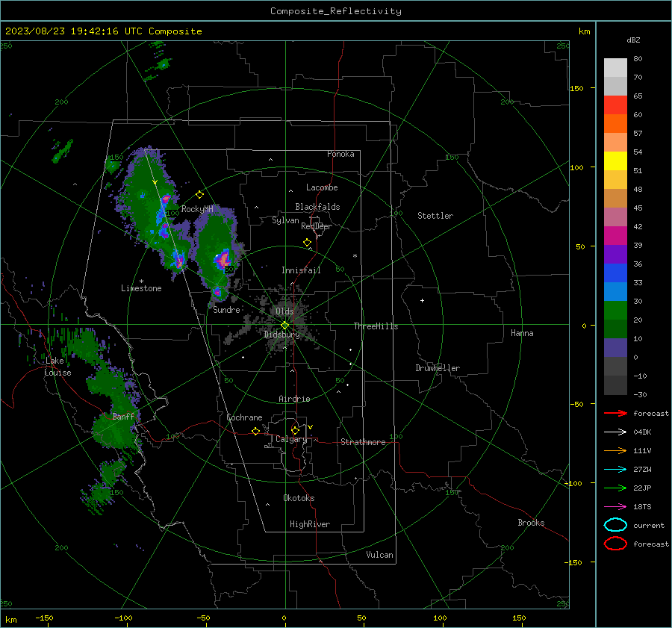Click the ThreeHills label
The image size is (672, 628).
click(x=376, y=326)
